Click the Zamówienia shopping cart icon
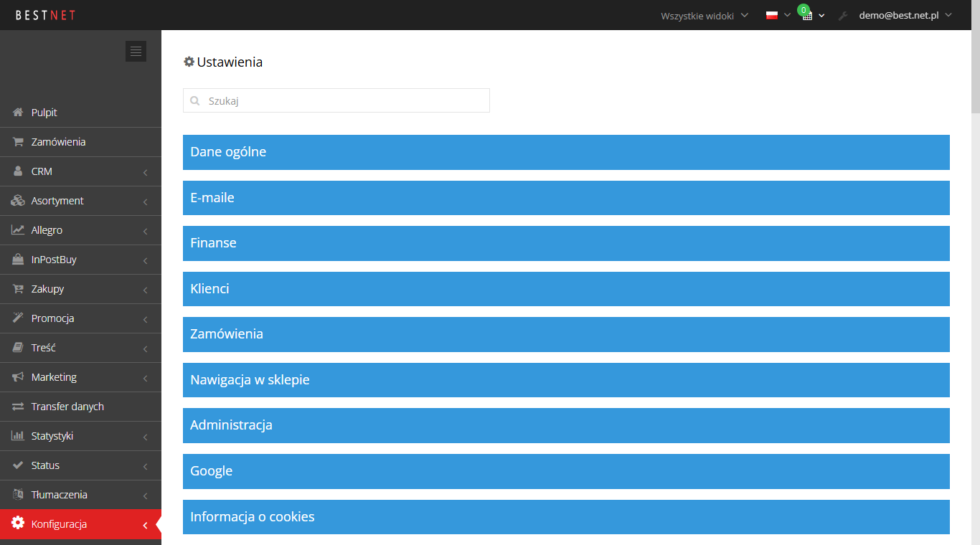This screenshot has width=980, height=545. (18, 142)
